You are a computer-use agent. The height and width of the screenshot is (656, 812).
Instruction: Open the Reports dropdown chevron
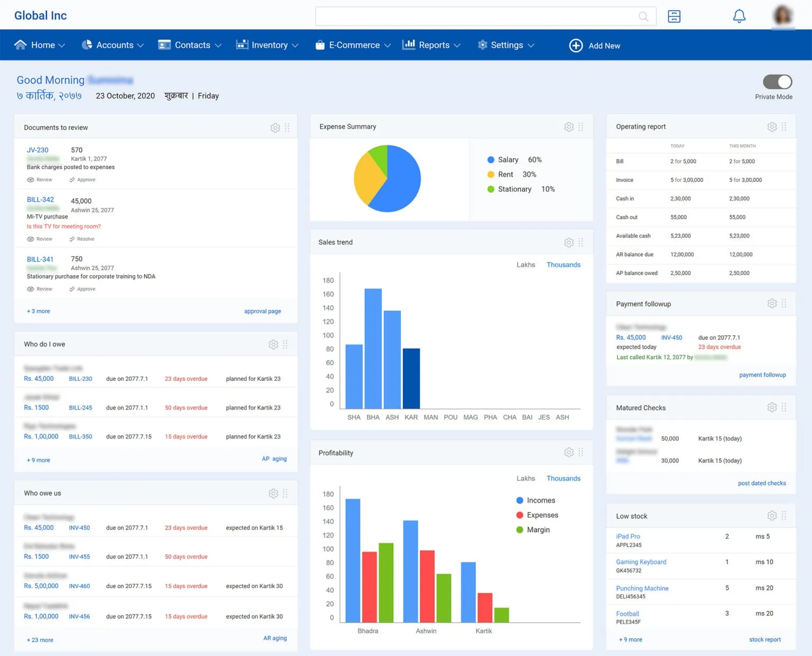point(457,45)
